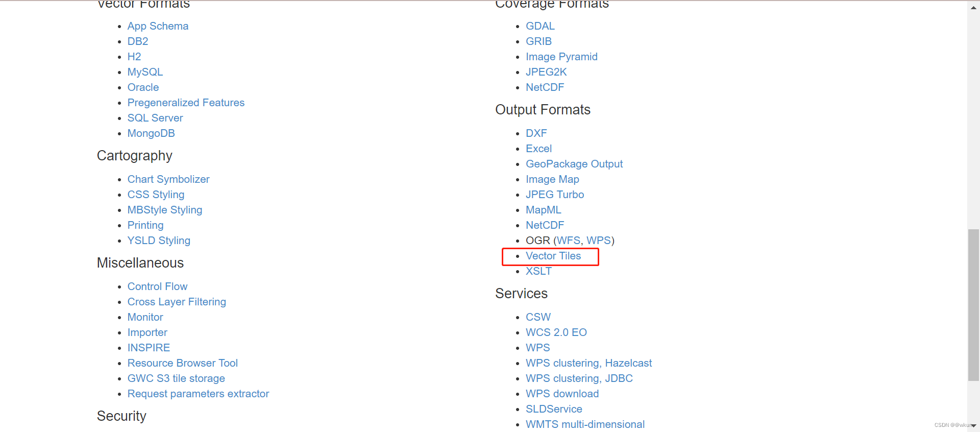Open WPS download link
The width and height of the screenshot is (980, 432).
(562, 394)
